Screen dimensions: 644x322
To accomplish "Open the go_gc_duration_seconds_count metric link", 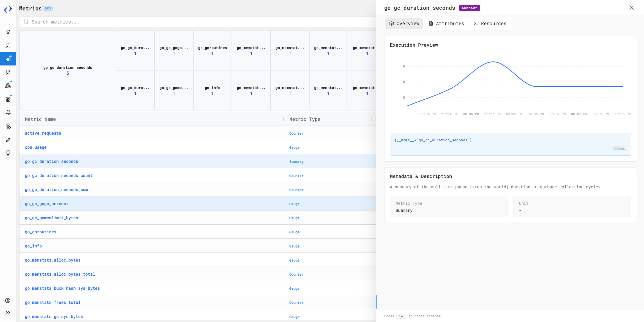I will pyautogui.click(x=59, y=176).
